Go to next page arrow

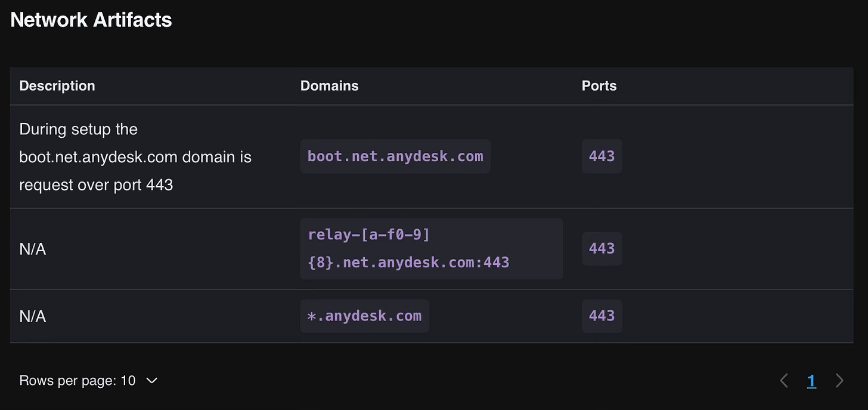[x=839, y=381]
